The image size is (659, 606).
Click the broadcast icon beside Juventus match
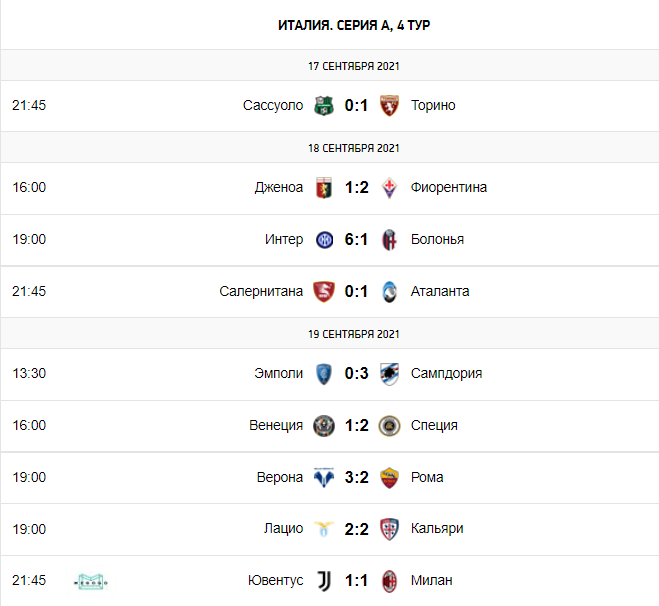[x=91, y=581]
